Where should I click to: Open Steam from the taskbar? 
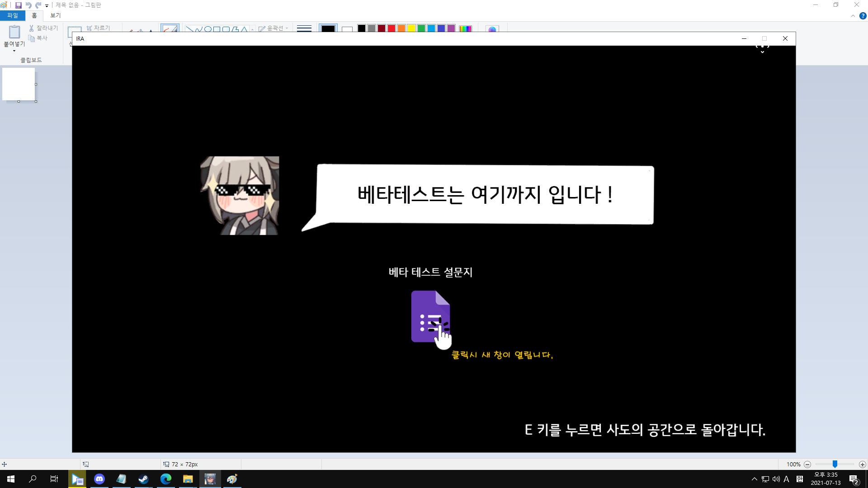tap(143, 479)
